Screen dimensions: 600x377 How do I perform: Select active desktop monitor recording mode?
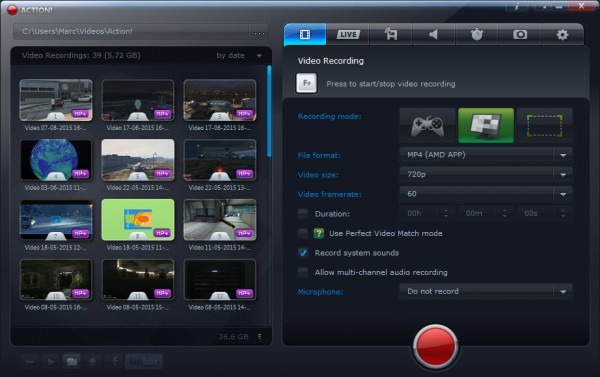(x=486, y=126)
